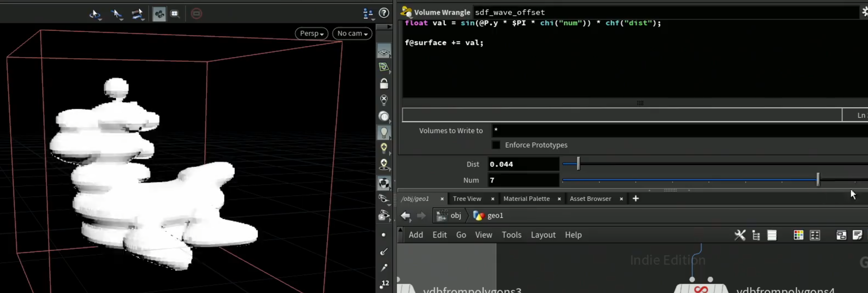Click the lock camera padlock icon
868x293 pixels.
[384, 83]
